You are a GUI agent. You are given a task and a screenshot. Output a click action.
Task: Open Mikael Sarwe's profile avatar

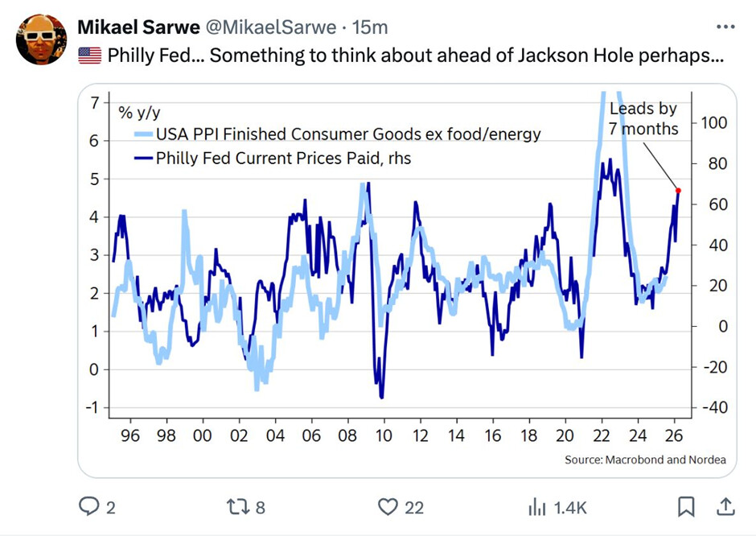(x=40, y=39)
